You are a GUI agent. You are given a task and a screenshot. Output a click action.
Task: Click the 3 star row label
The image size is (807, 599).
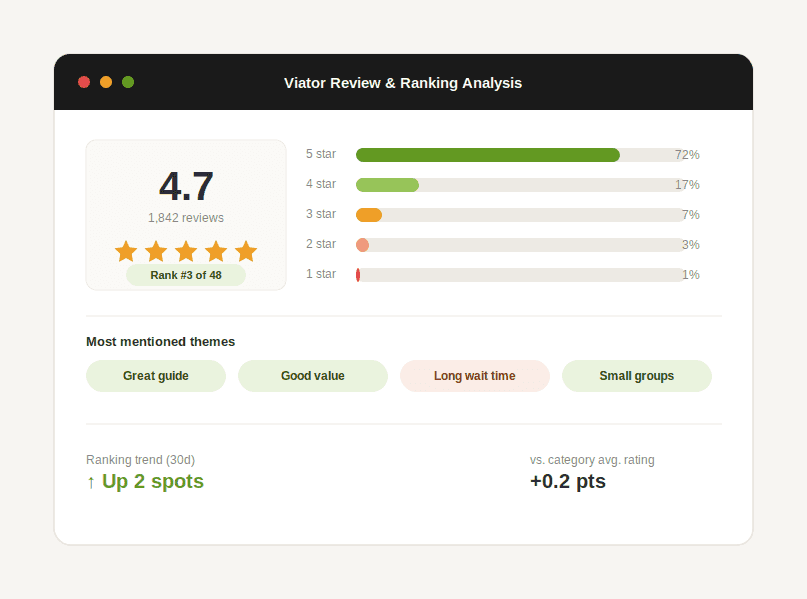(321, 214)
